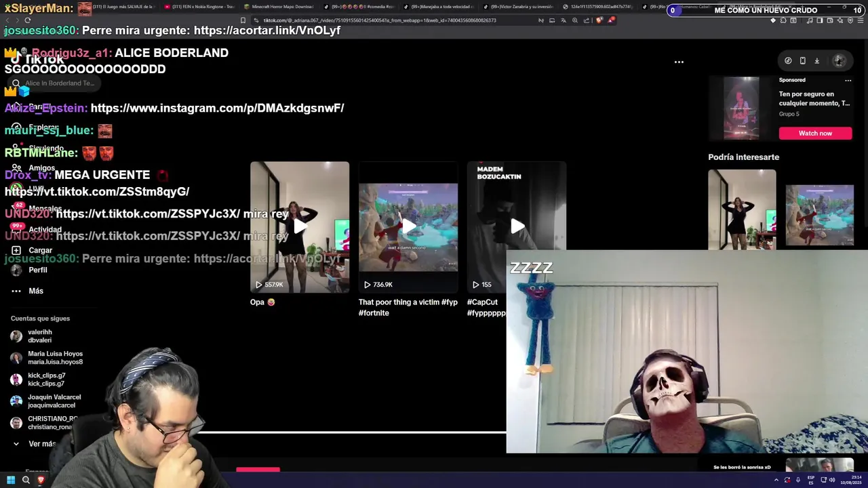Select Cargar in the sidebar
Screen dimensions: 868x488
[40, 250]
